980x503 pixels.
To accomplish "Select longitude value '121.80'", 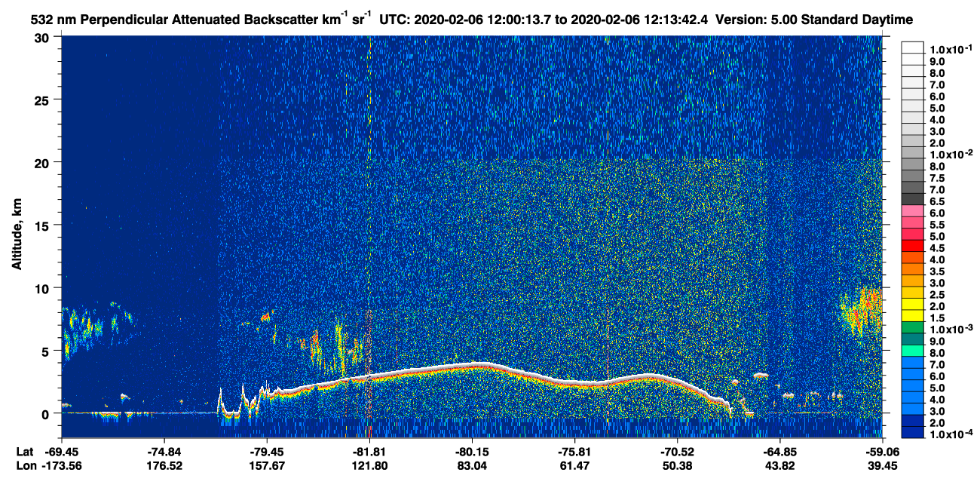I will click(x=369, y=466).
